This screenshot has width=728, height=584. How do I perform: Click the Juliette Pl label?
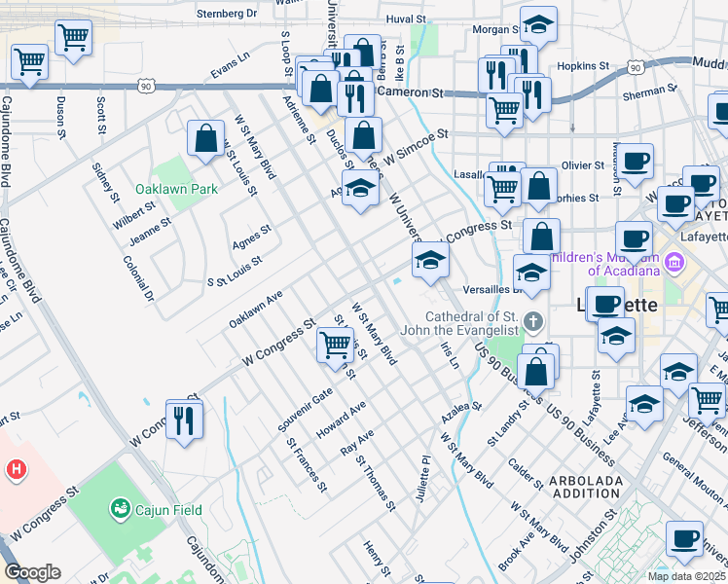(x=423, y=479)
